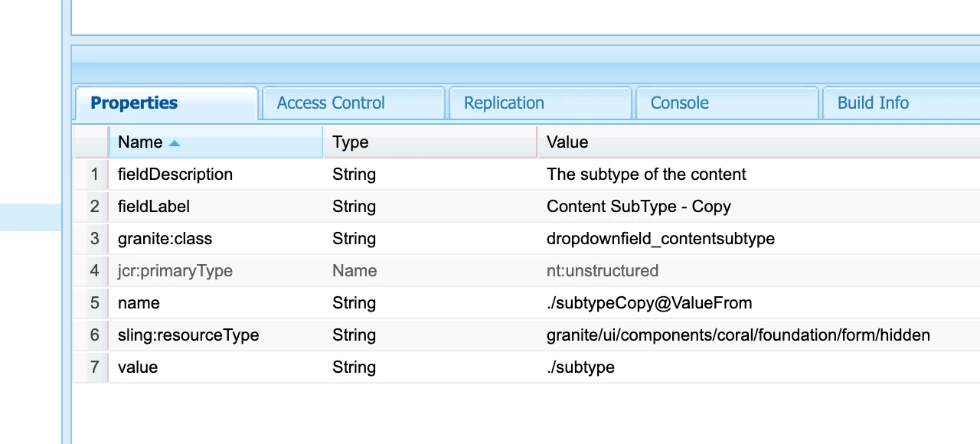
Task: Select the fieldDescription property name
Action: coord(175,175)
